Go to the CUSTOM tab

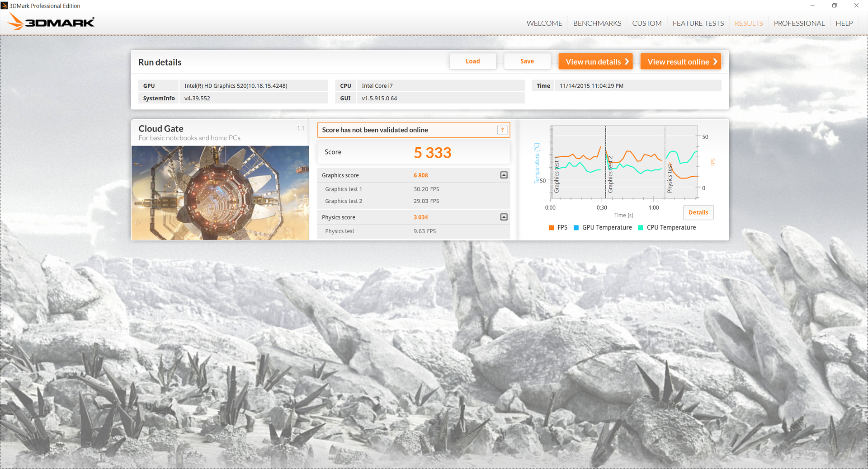click(647, 23)
